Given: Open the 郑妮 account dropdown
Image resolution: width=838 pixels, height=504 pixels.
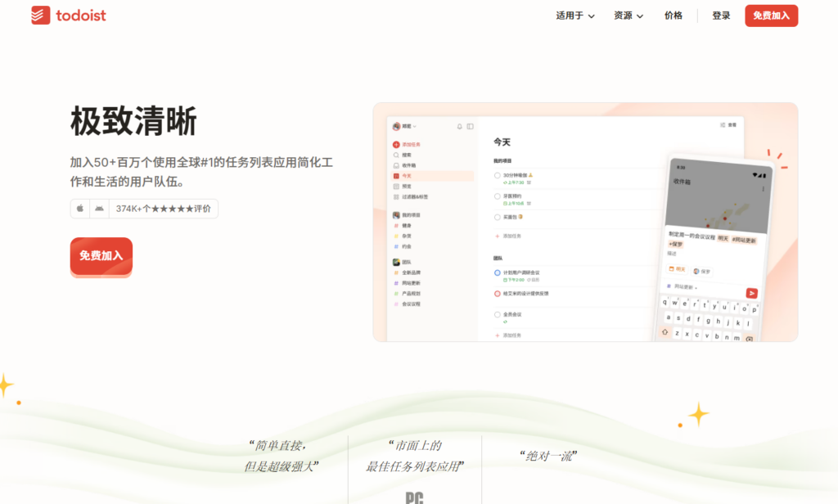Looking at the screenshot, I should pyautogui.click(x=403, y=126).
